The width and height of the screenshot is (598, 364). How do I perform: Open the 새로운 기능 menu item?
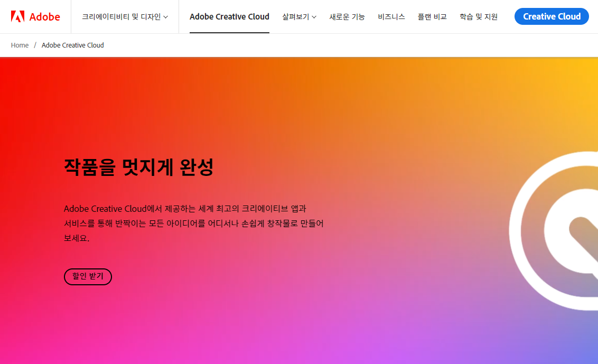(x=347, y=17)
